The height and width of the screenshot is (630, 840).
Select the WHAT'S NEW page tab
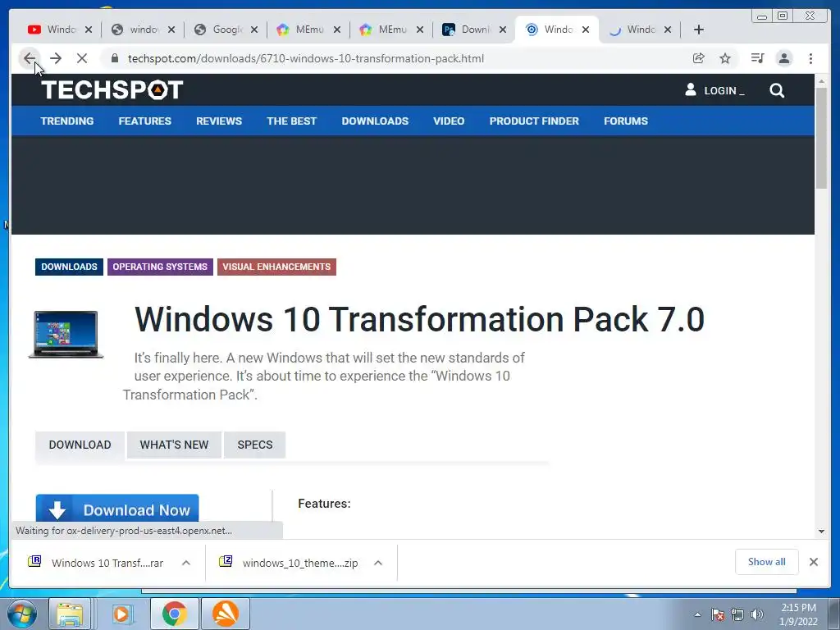[174, 445]
